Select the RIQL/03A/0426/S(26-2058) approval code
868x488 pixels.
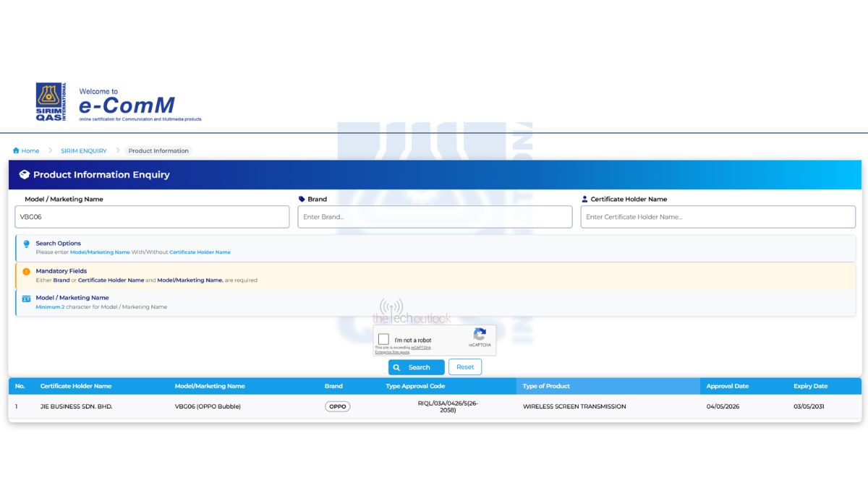[448, 406]
